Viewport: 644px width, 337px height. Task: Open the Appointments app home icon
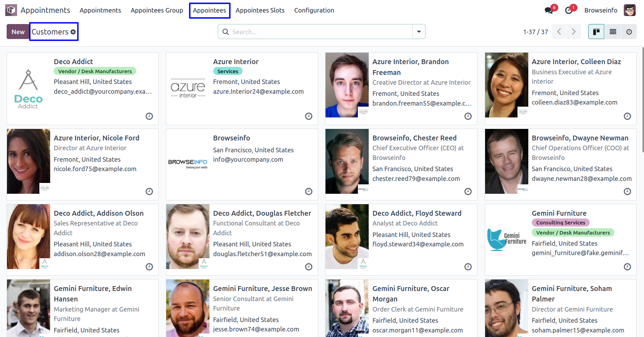[11, 10]
